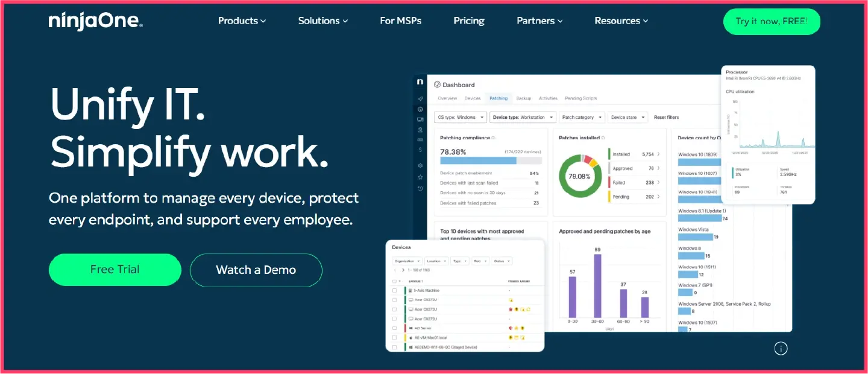Click the Apple icon beside AE-VM-Mac01.local

pyautogui.click(x=410, y=338)
